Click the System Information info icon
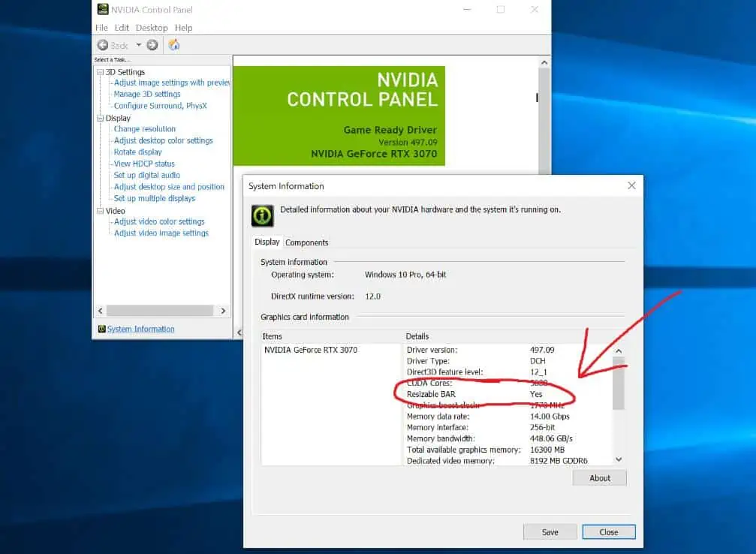 tap(262, 215)
